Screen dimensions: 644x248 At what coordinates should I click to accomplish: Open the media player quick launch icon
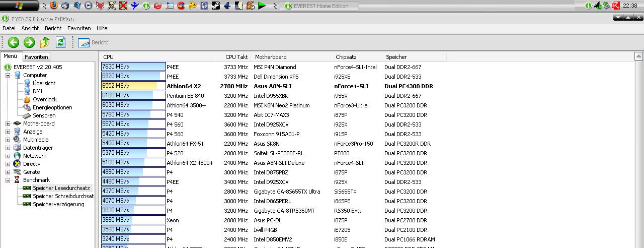(x=88, y=6)
